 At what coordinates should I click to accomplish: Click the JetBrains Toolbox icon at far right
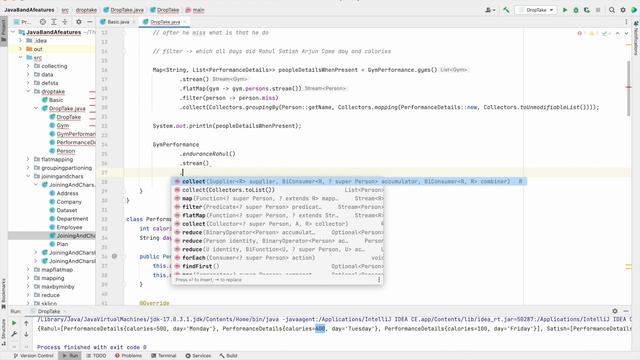coord(634,10)
